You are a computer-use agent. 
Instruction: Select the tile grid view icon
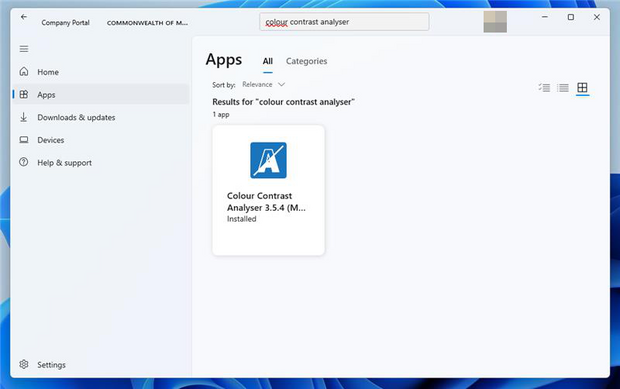click(x=582, y=87)
